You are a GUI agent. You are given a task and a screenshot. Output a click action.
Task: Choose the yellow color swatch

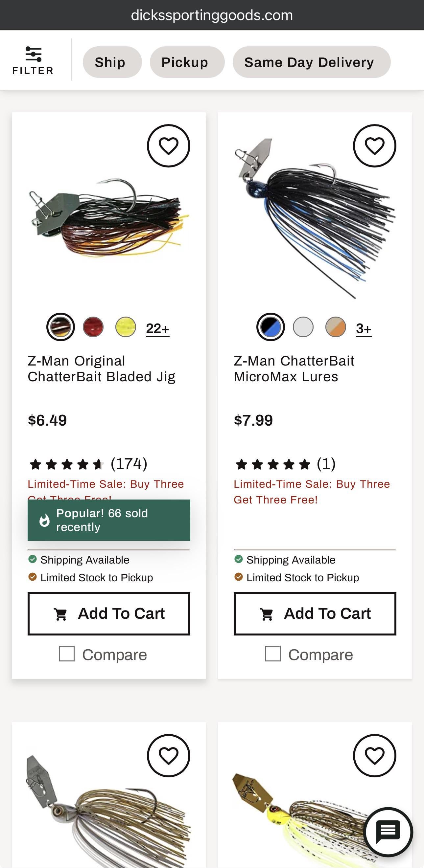(x=126, y=327)
